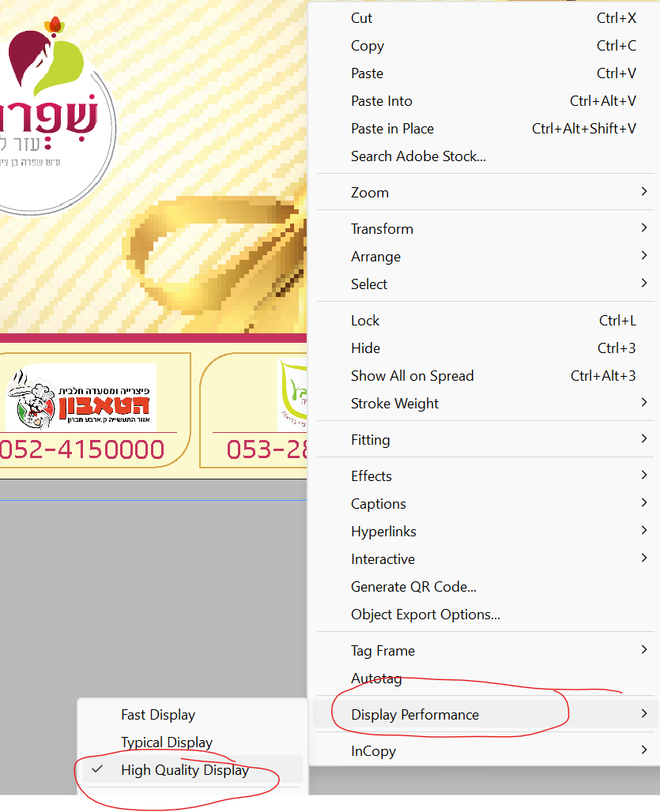Select High Quality Display option

tap(190, 769)
